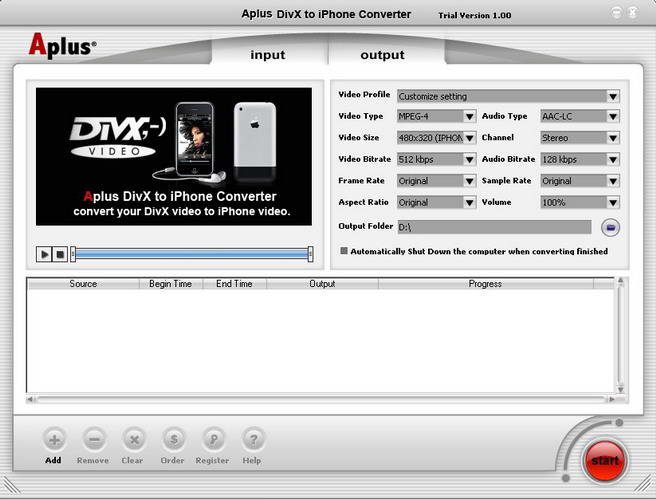Click the Source column header
Viewport: 656px width, 500px height.
pos(83,284)
